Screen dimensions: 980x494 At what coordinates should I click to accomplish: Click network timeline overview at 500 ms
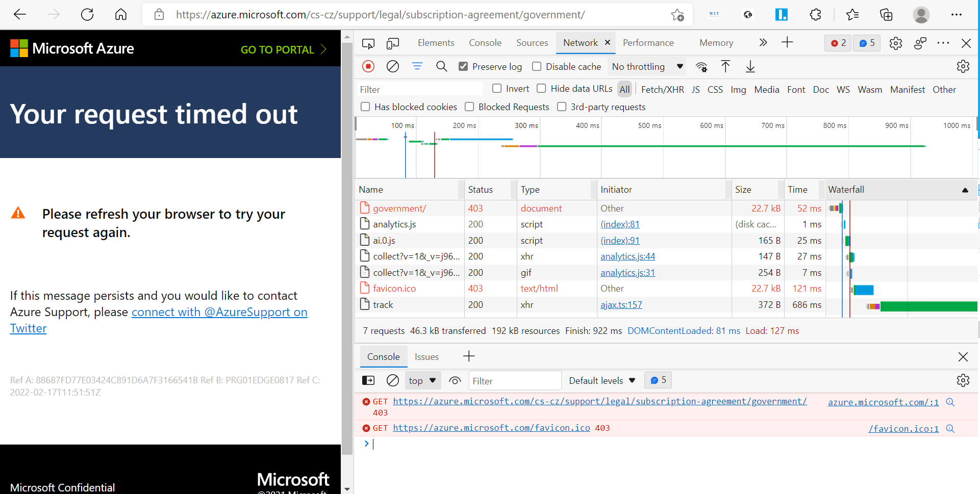tap(664, 148)
